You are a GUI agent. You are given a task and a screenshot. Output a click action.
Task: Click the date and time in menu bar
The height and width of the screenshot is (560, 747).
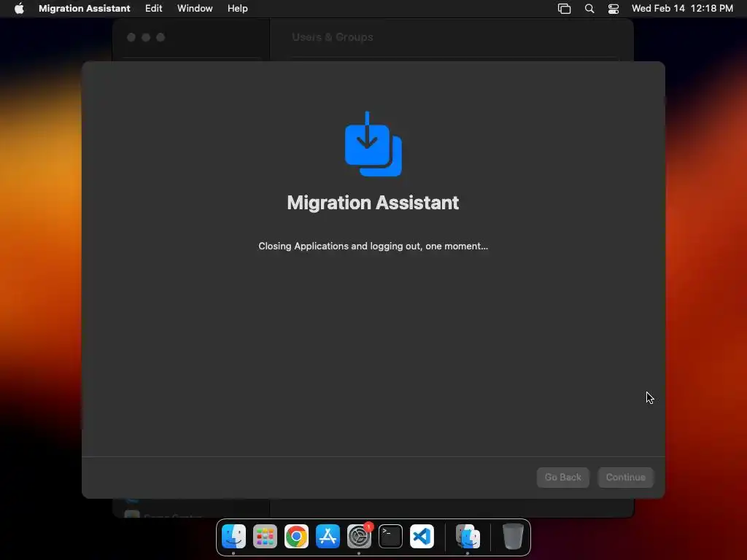click(x=682, y=9)
